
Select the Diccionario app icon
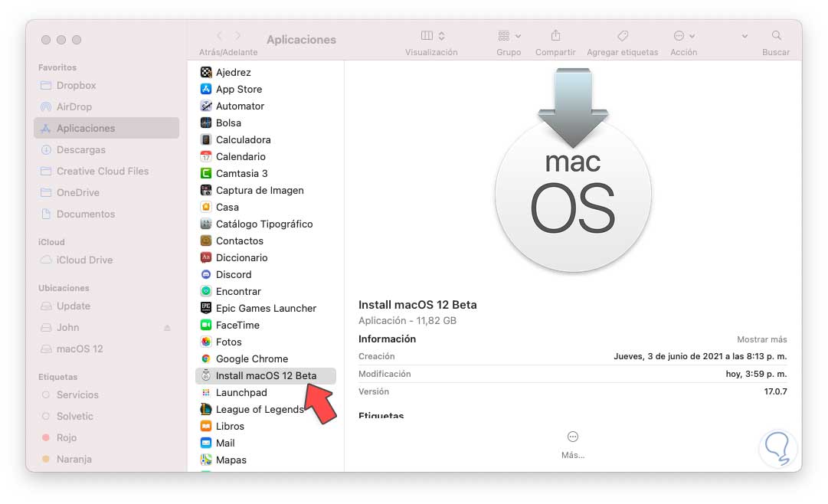pyautogui.click(x=206, y=258)
